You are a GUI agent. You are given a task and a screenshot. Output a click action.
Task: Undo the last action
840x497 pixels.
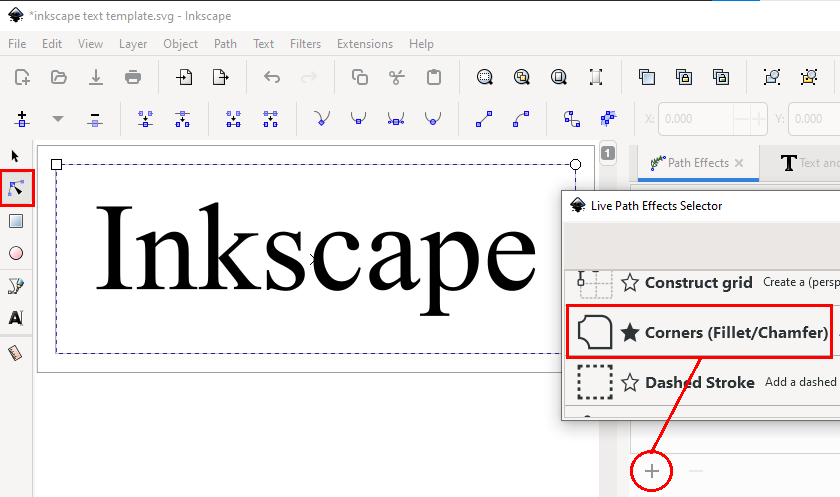pyautogui.click(x=272, y=77)
